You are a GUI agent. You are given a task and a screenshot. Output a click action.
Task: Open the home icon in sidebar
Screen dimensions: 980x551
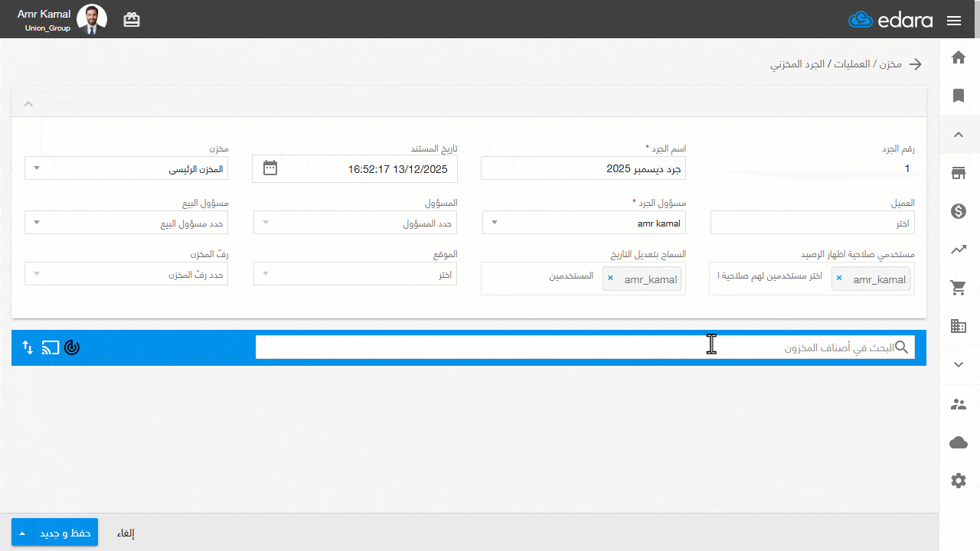[959, 57]
